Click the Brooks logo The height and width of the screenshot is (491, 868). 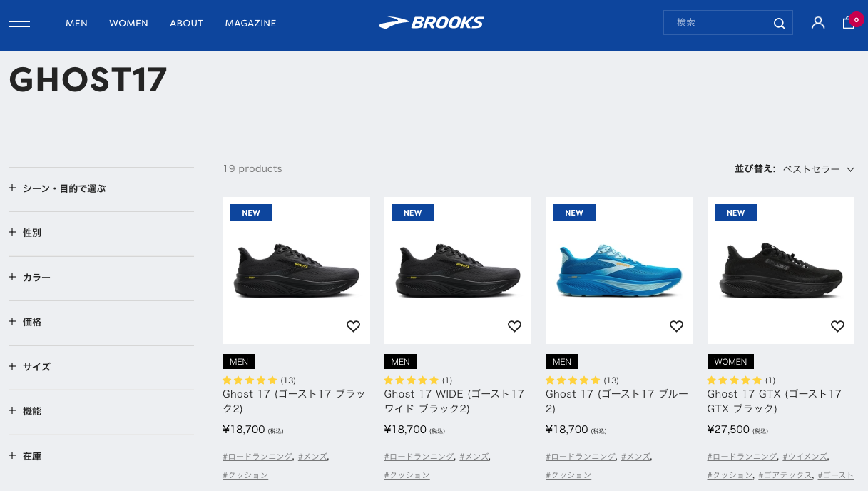432,23
